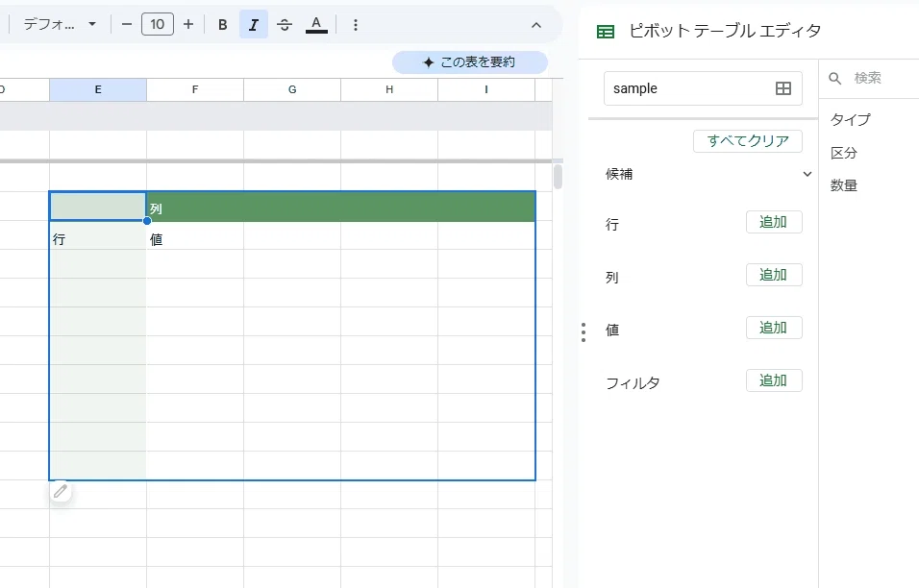Open the more toolbar options menu

click(x=356, y=25)
